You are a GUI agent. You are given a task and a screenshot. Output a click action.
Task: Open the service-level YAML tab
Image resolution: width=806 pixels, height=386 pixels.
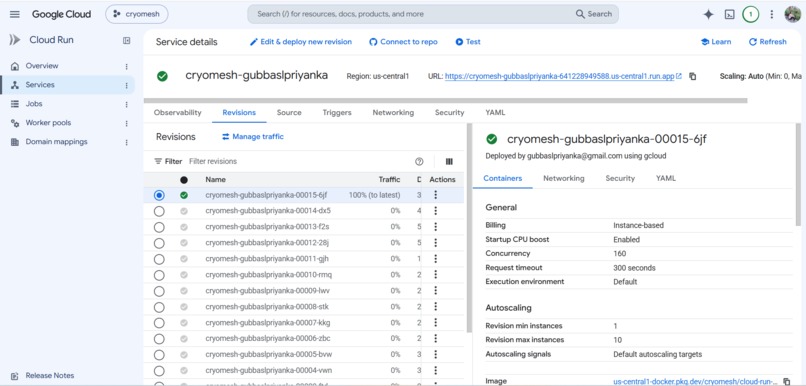click(x=496, y=113)
